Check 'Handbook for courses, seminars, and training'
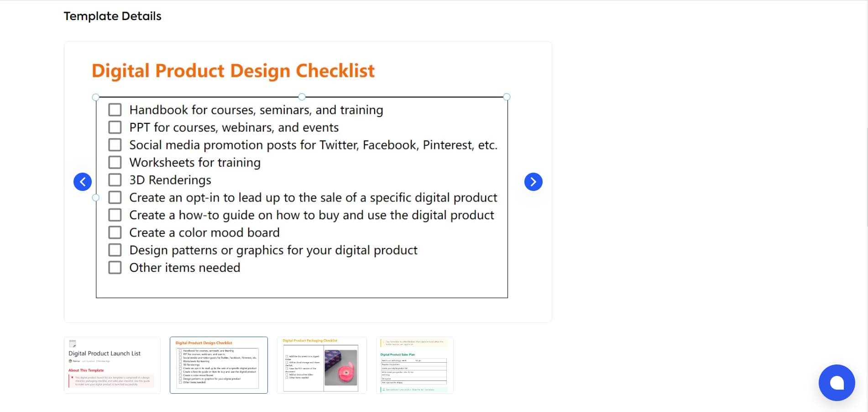The height and width of the screenshot is (412, 868). coord(115,110)
